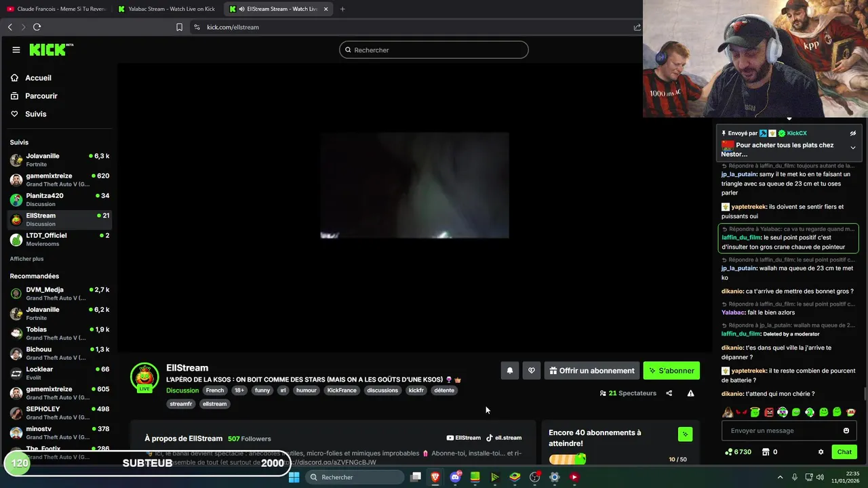Open chat settings gear
This screenshot has height=488, width=868.
[821, 452]
